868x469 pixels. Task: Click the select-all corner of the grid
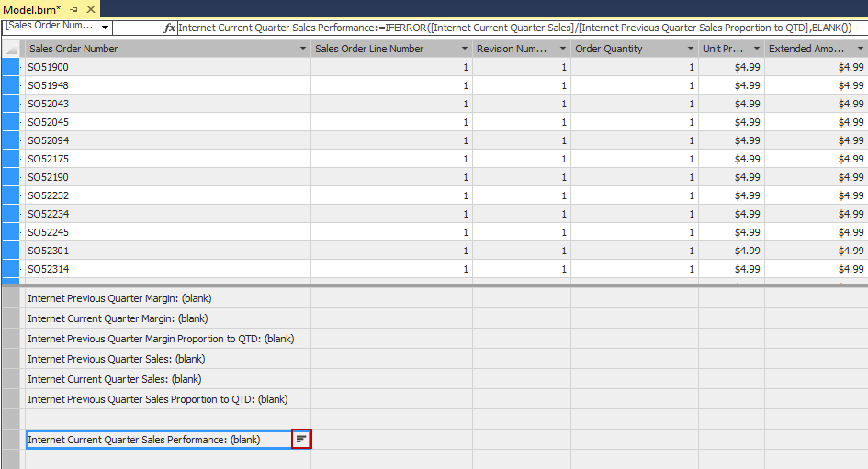click(x=11, y=49)
